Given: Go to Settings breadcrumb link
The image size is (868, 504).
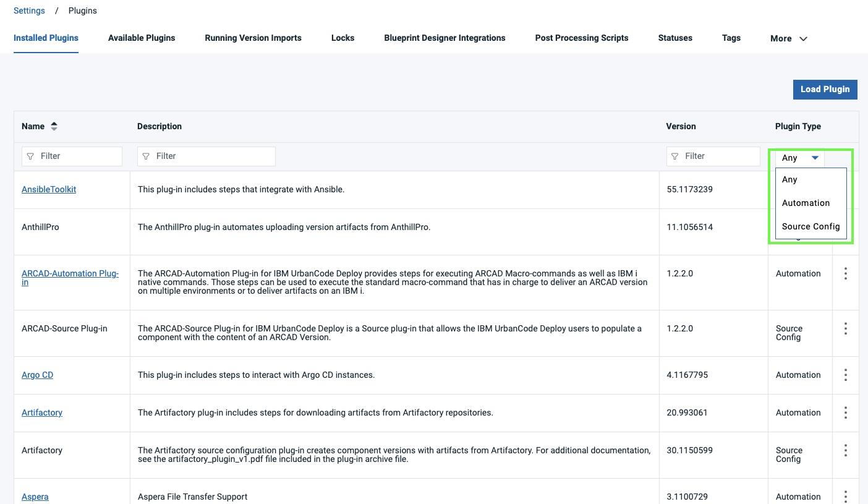Looking at the screenshot, I should tap(29, 11).
